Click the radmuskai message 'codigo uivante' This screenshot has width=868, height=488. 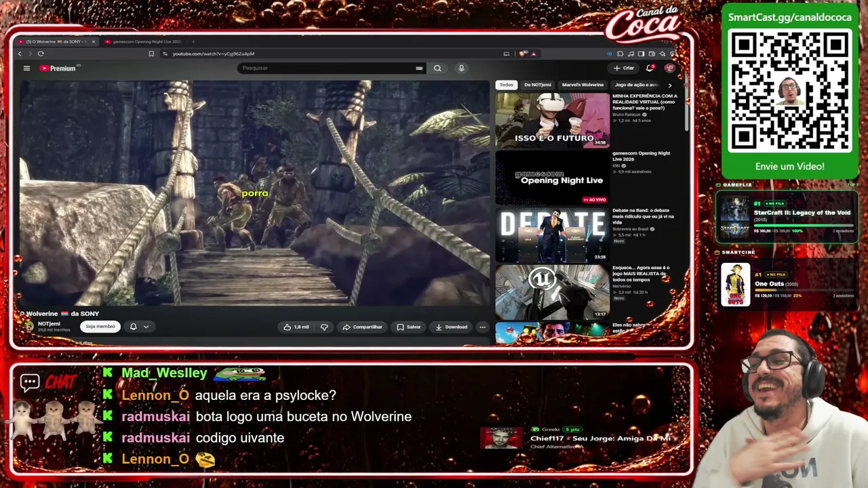pyautogui.click(x=240, y=438)
